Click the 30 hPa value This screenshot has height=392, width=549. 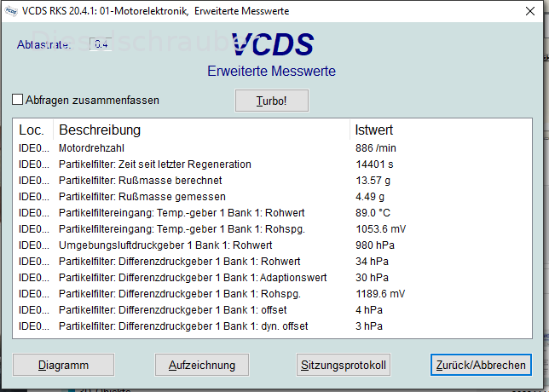click(x=372, y=278)
